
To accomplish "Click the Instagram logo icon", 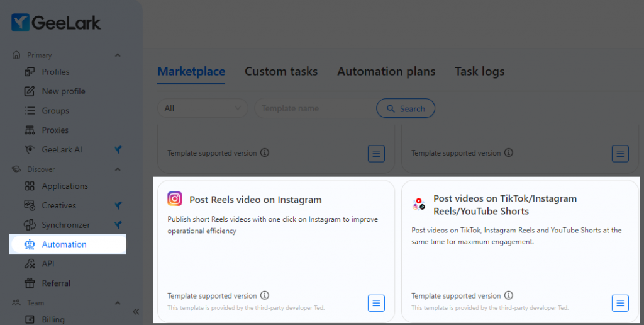I will (175, 198).
